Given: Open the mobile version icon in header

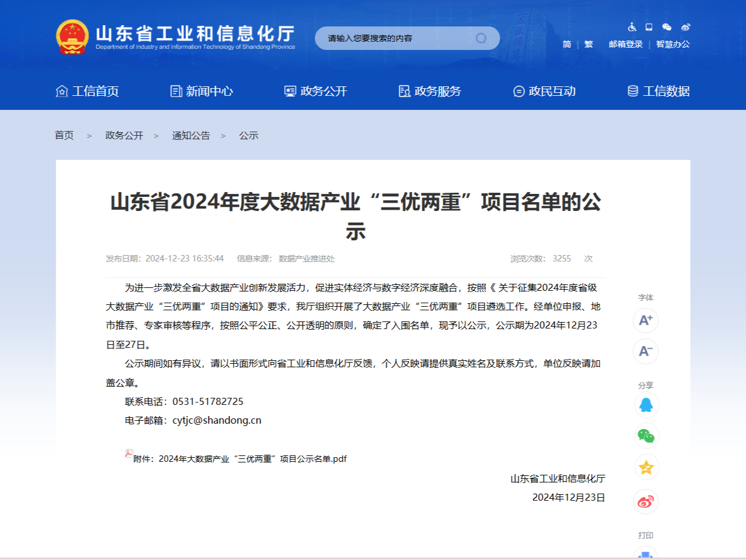Looking at the screenshot, I should (x=649, y=27).
